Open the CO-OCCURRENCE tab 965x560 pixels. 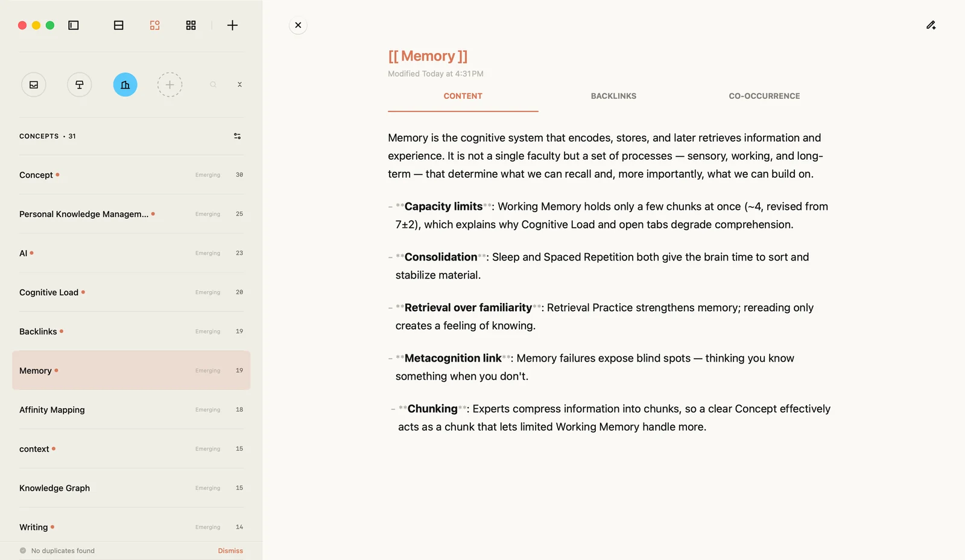[x=764, y=96]
